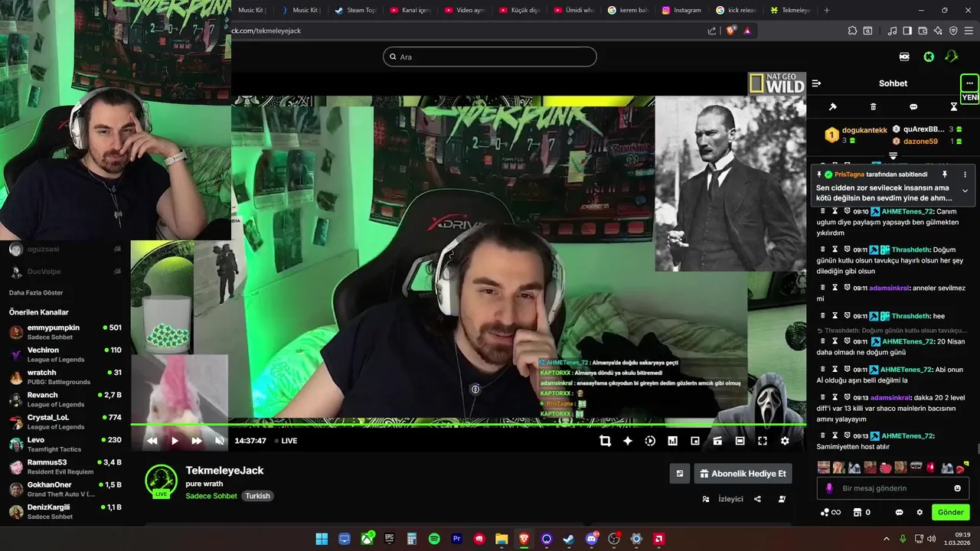Expand gift leaderboard handle
The image size is (980, 551).
click(x=893, y=156)
